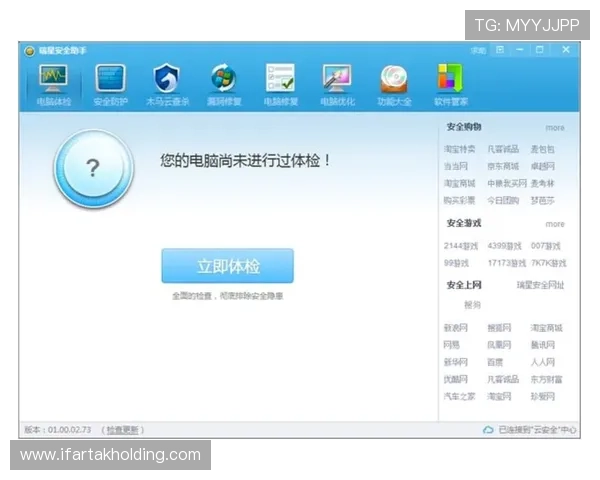Click the 安全购物 section heading
This screenshot has width=600, height=480.
tap(464, 127)
